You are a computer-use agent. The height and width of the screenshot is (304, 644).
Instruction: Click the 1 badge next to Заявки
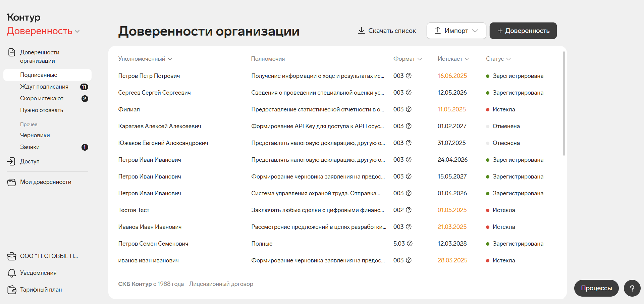(85, 147)
